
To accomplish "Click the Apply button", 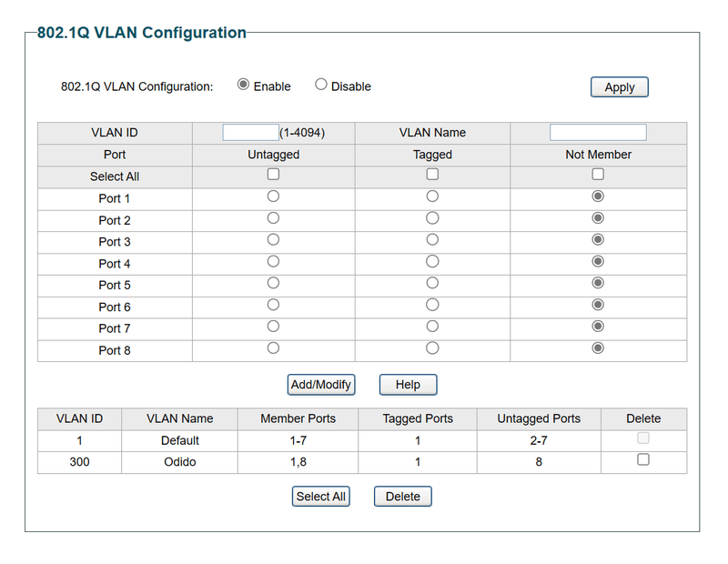I will (x=619, y=87).
